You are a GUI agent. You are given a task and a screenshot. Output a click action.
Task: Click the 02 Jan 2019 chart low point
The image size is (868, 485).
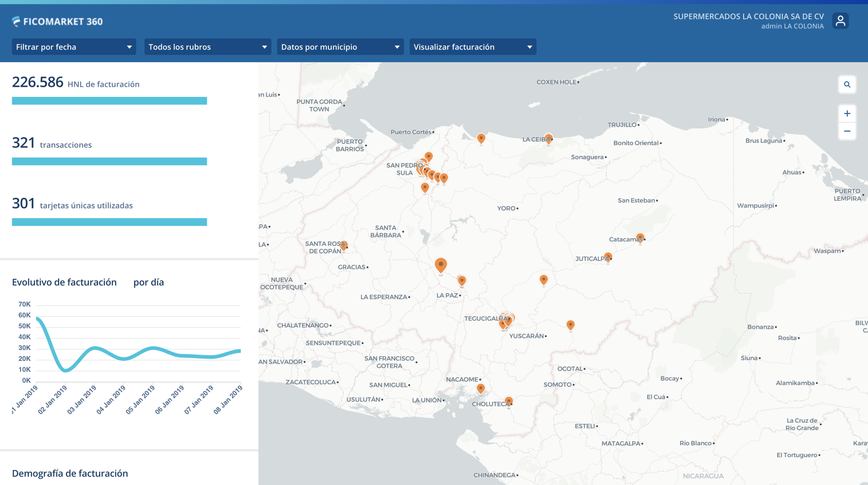pyautogui.click(x=66, y=370)
